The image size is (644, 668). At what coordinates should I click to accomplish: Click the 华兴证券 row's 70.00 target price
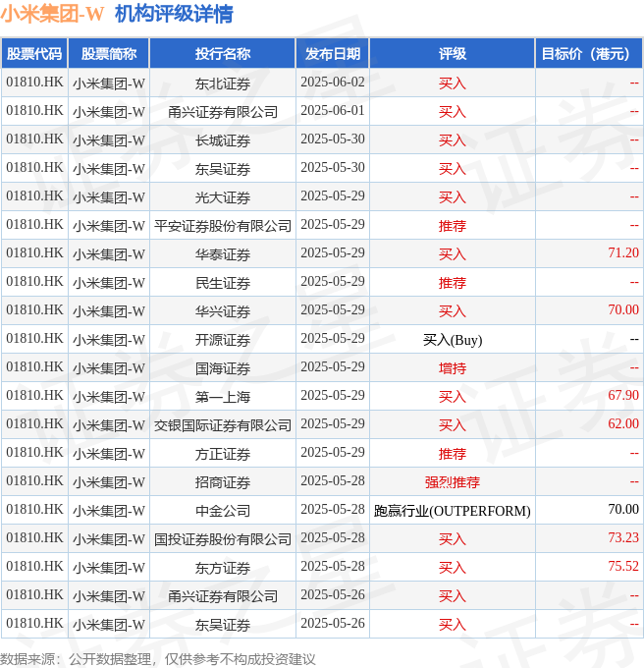click(x=623, y=309)
